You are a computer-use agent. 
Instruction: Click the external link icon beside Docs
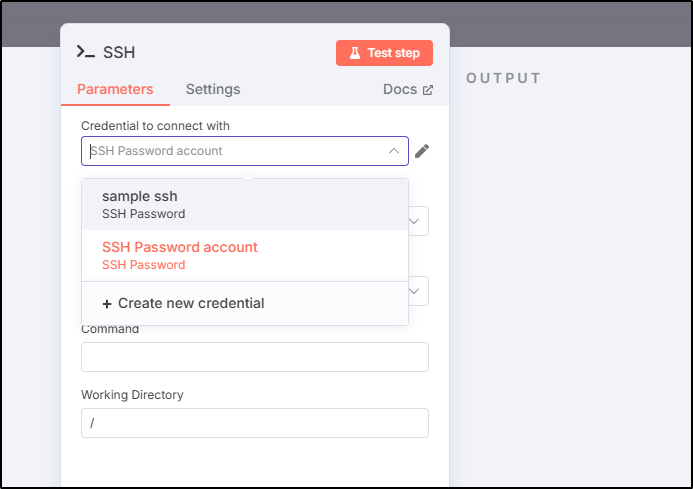click(427, 90)
